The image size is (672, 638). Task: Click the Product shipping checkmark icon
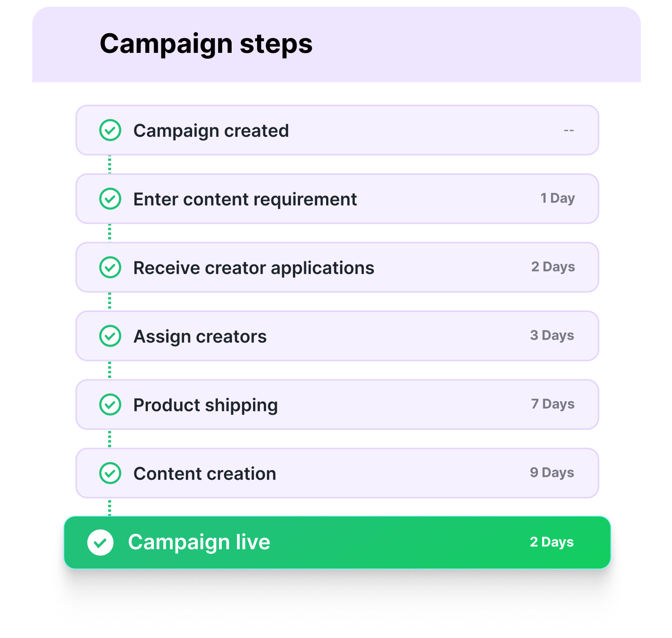point(110,405)
